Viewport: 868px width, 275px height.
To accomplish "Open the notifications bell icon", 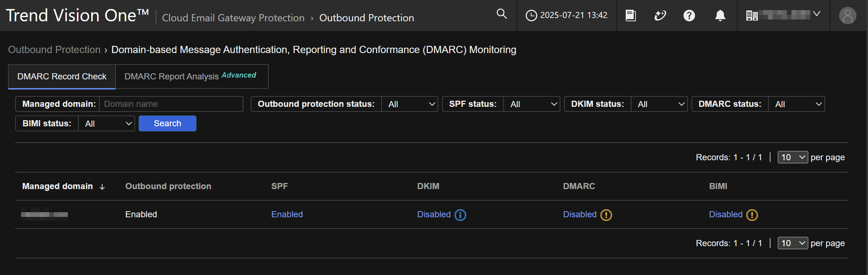I will coord(720,16).
